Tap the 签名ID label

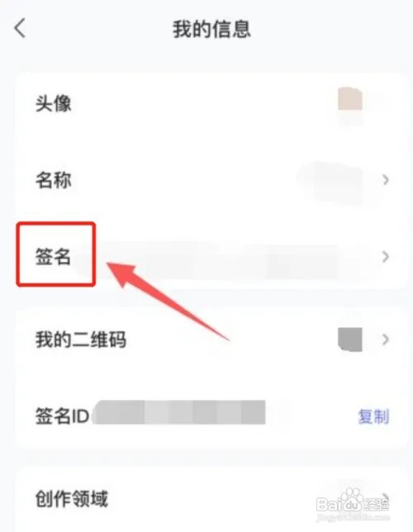pos(63,416)
